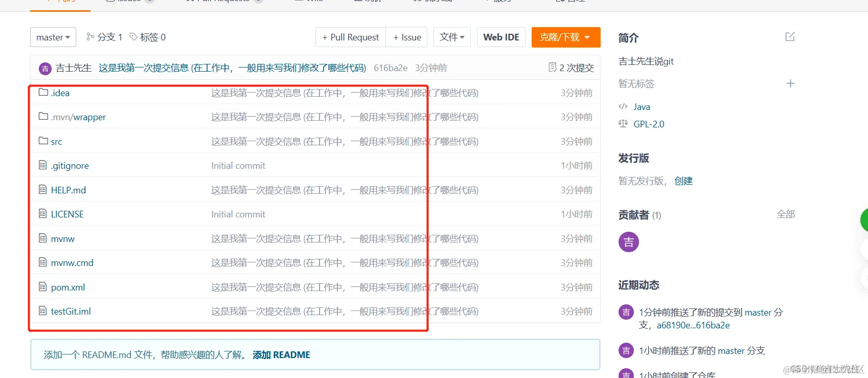The height and width of the screenshot is (378, 868).
Task: Click the 1小时前 timestamp on the LICENSE row
Action: (x=577, y=214)
